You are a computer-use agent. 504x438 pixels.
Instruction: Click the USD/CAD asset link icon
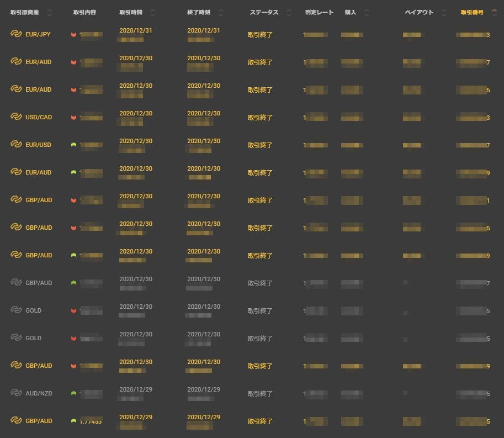pos(15,117)
